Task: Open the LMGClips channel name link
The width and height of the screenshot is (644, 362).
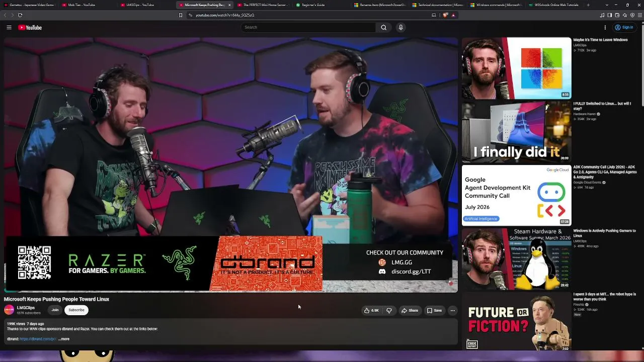Action: click(x=26, y=308)
